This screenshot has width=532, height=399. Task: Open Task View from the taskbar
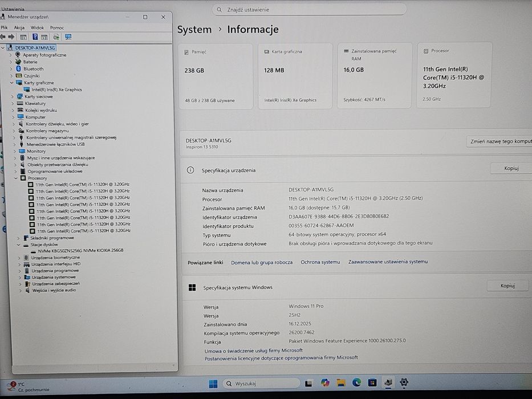(x=308, y=384)
